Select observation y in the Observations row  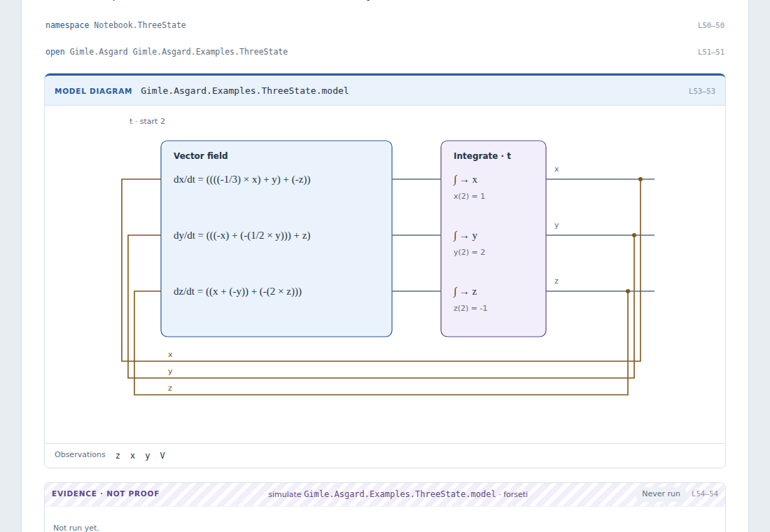147,456
